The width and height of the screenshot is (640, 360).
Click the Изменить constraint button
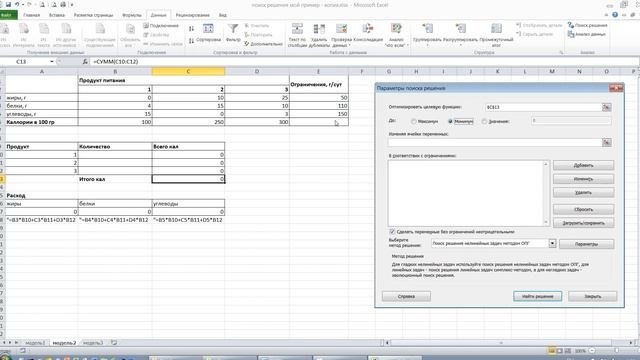click(x=583, y=179)
